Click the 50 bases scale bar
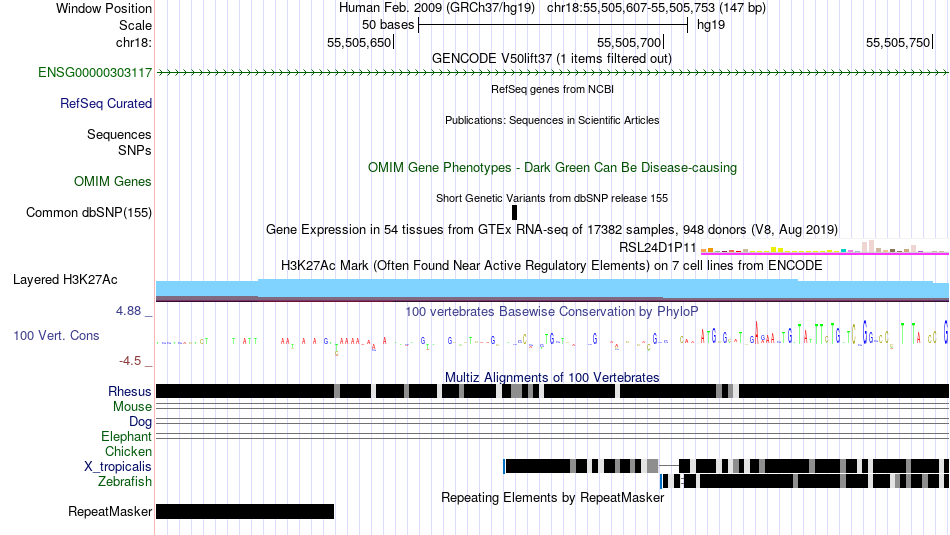This screenshot has width=950, height=535. pos(553,25)
